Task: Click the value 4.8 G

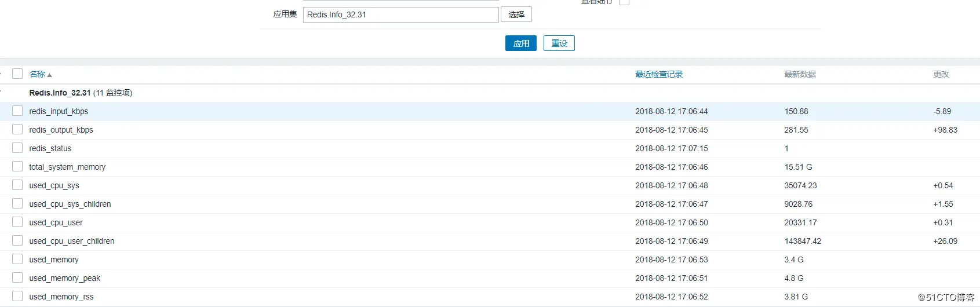Action: 794,278
